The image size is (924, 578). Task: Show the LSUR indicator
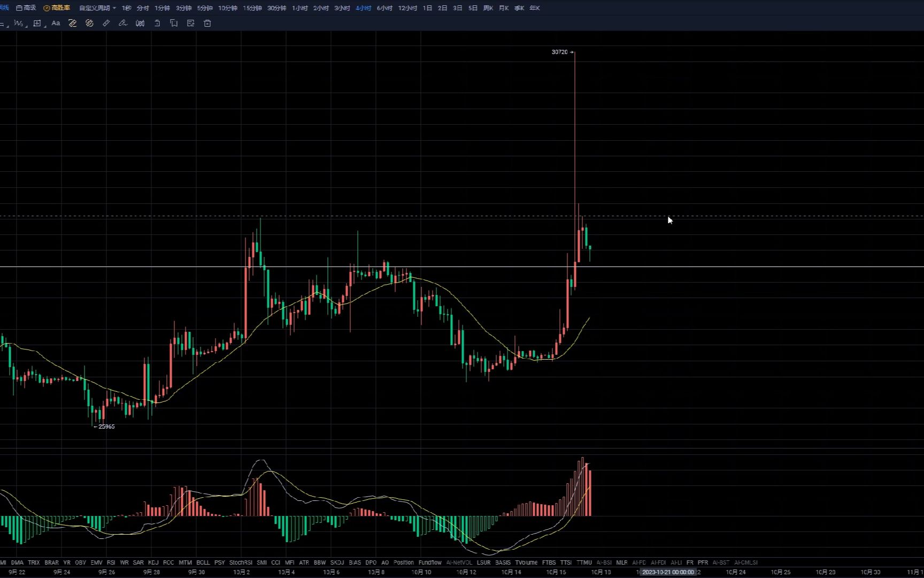click(x=483, y=562)
